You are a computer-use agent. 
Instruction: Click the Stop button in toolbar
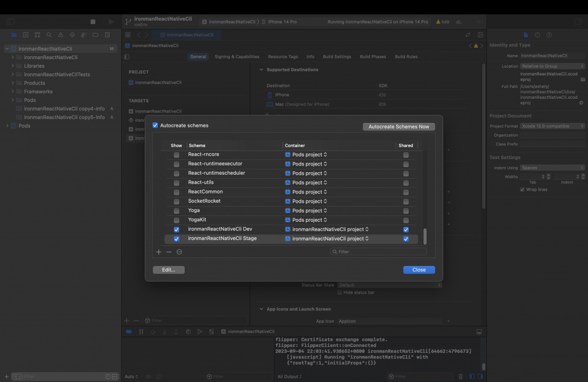click(x=93, y=22)
